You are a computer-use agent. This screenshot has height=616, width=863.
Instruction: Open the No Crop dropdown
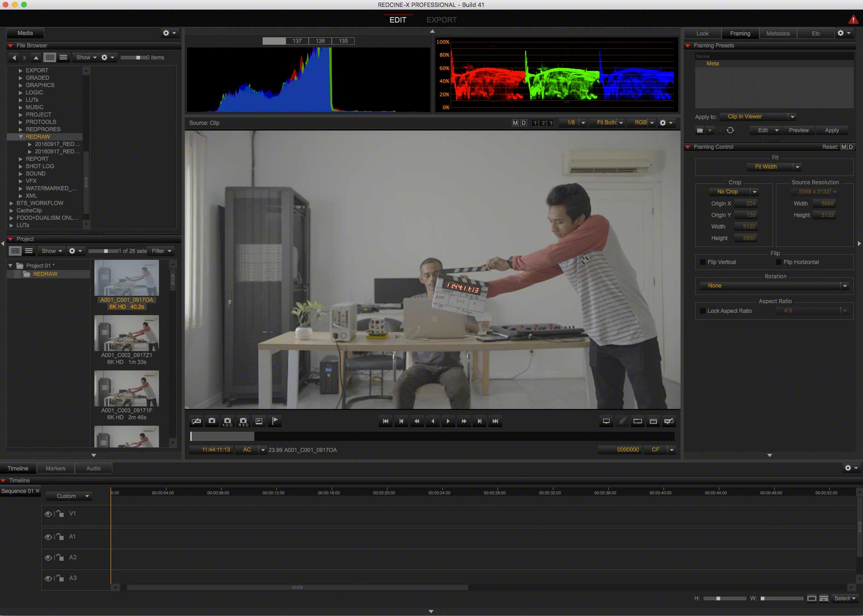(734, 192)
